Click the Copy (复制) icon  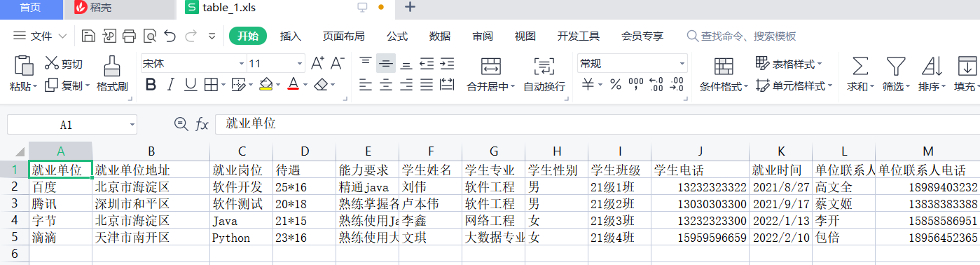tap(51, 85)
